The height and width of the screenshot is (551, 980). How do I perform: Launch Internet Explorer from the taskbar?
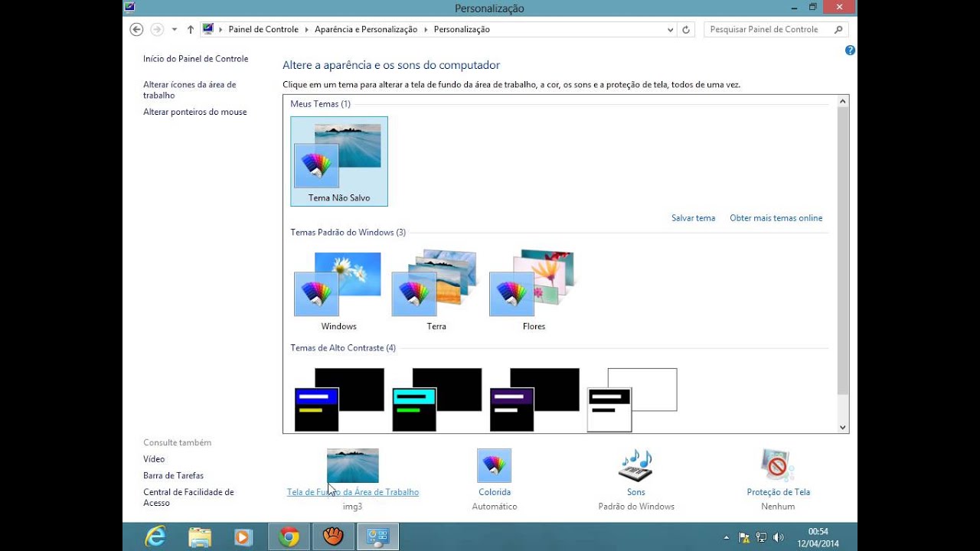(x=155, y=536)
